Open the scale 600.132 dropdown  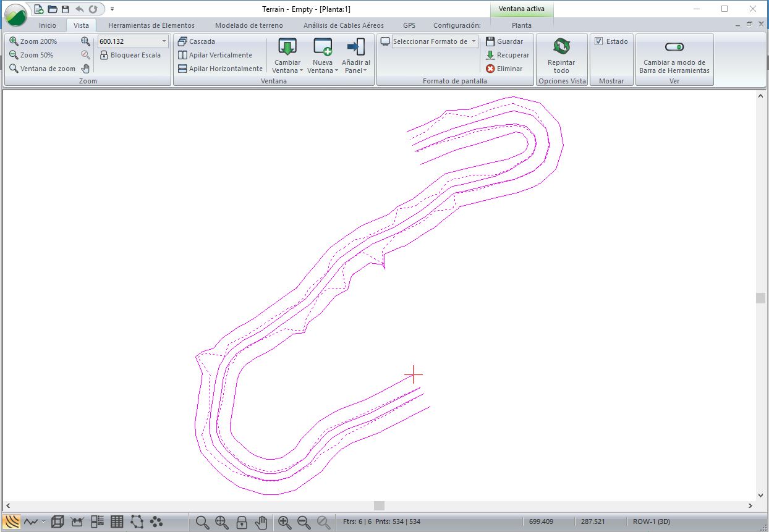164,41
